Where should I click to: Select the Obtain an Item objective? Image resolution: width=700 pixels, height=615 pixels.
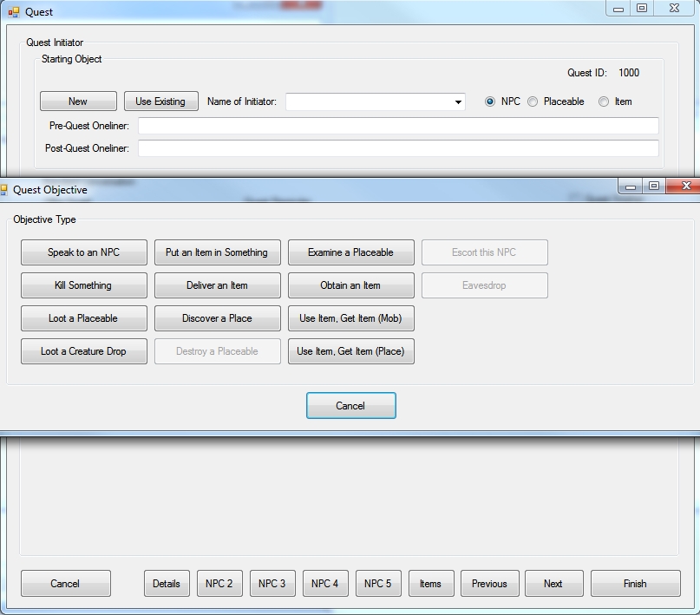click(351, 285)
